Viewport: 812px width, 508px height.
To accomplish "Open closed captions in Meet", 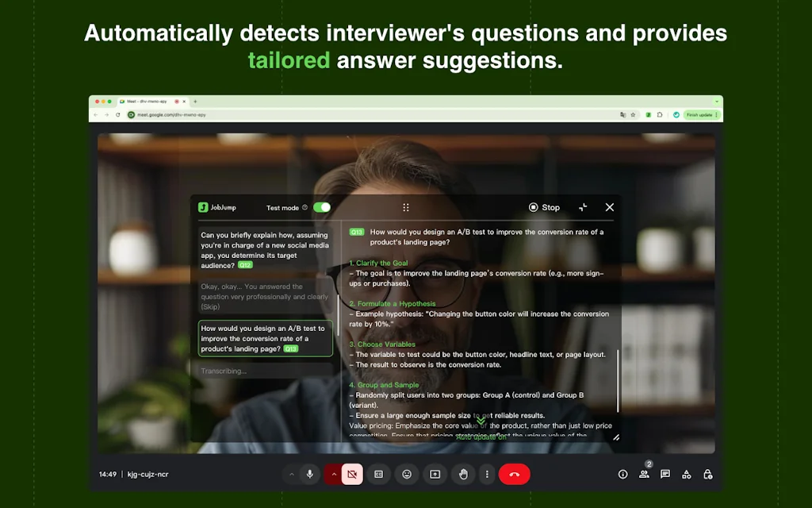I will (378, 474).
